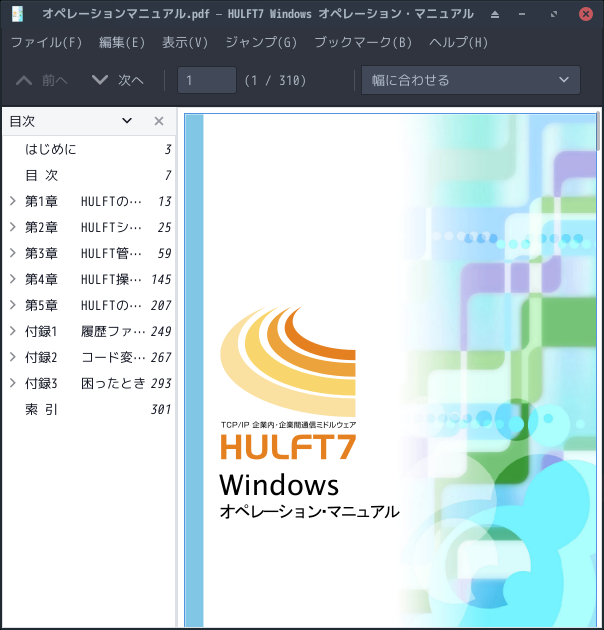Image resolution: width=604 pixels, height=630 pixels.
Task: Expand 第4章 chapter in outline
Action: (x=13, y=279)
